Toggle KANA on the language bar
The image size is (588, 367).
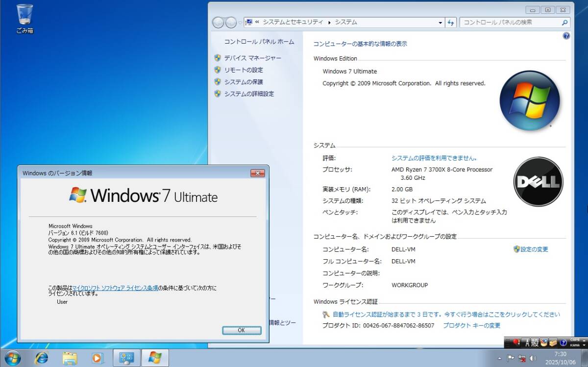(575, 345)
